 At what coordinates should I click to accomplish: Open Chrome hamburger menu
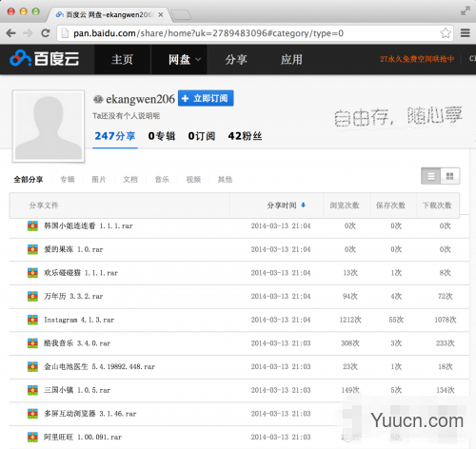466,33
